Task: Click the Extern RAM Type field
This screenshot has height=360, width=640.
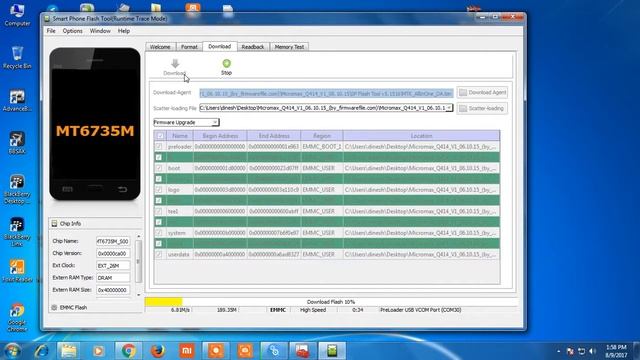Action: [x=113, y=278]
